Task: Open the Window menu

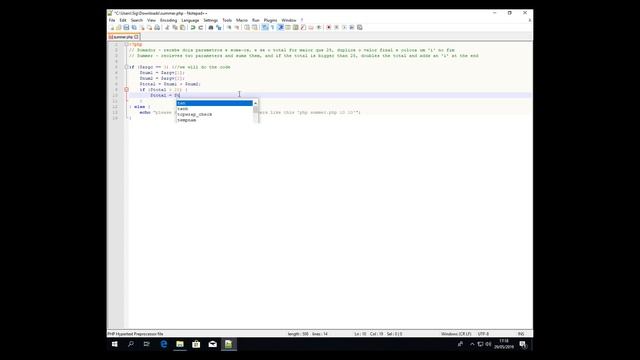Action: (289, 20)
